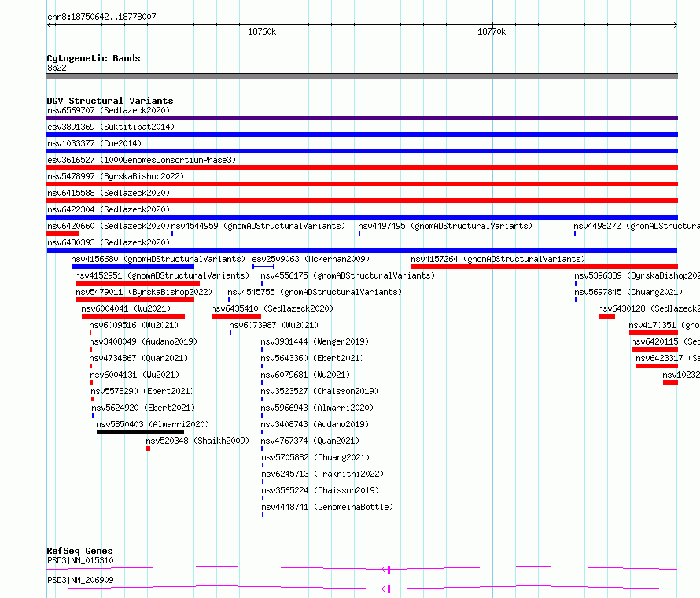Select nsv4544959 gnomAD variant label
This screenshot has height=598, width=700.
pyautogui.click(x=258, y=226)
